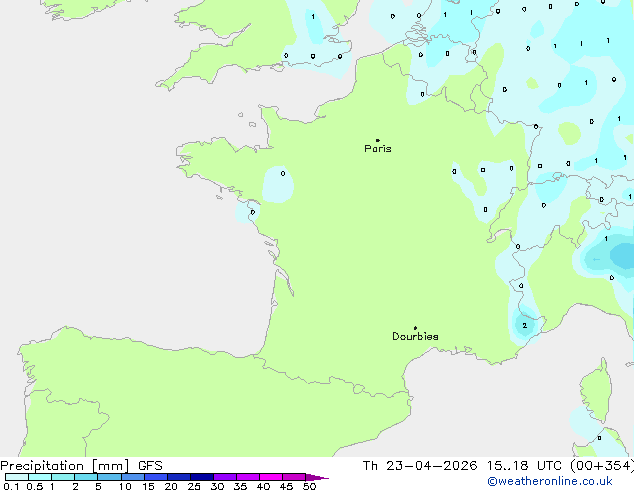This screenshot has height=490, width=634.
Task: Click the legend scale label '50'
Action: 309,486
